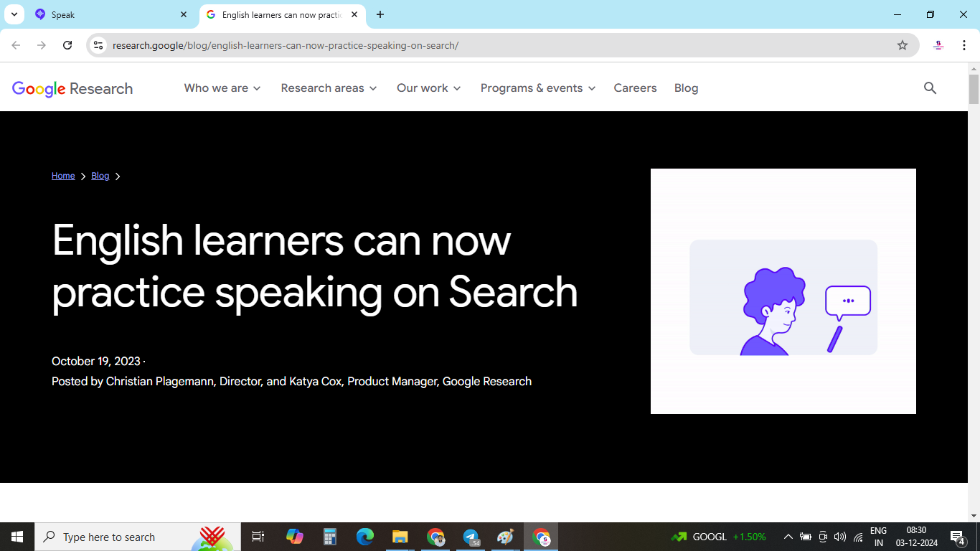Image resolution: width=980 pixels, height=551 pixels.
Task: Expand the Who we are menu
Action: (x=222, y=88)
